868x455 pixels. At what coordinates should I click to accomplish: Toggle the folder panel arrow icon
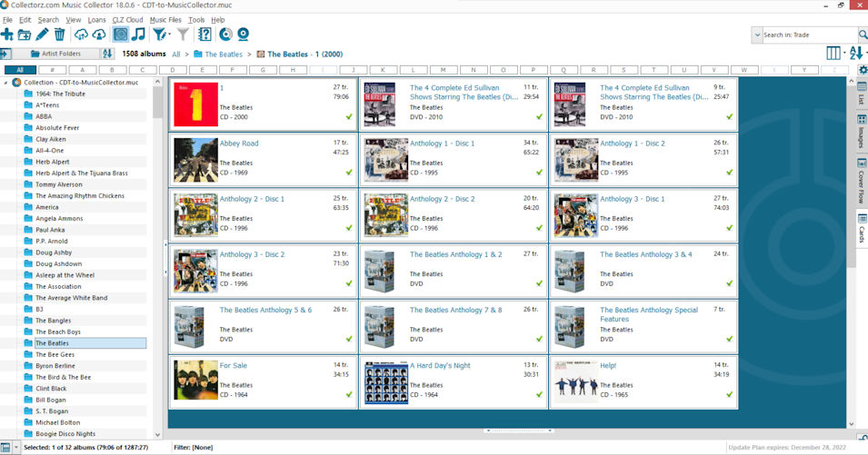pos(5,54)
